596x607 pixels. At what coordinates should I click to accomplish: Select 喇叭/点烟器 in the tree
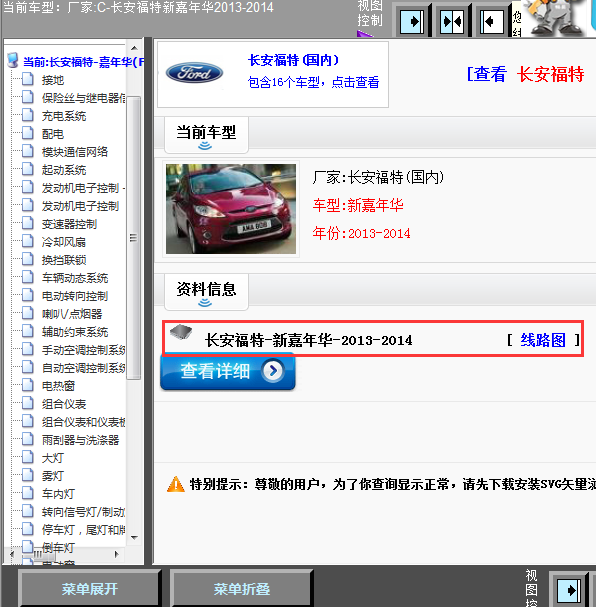72,314
